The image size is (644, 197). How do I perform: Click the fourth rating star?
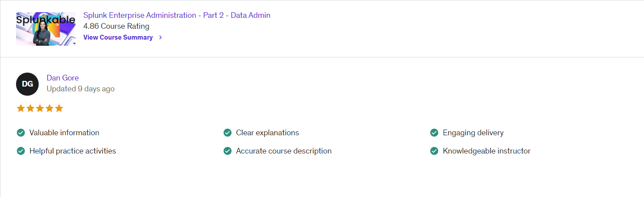(x=50, y=108)
